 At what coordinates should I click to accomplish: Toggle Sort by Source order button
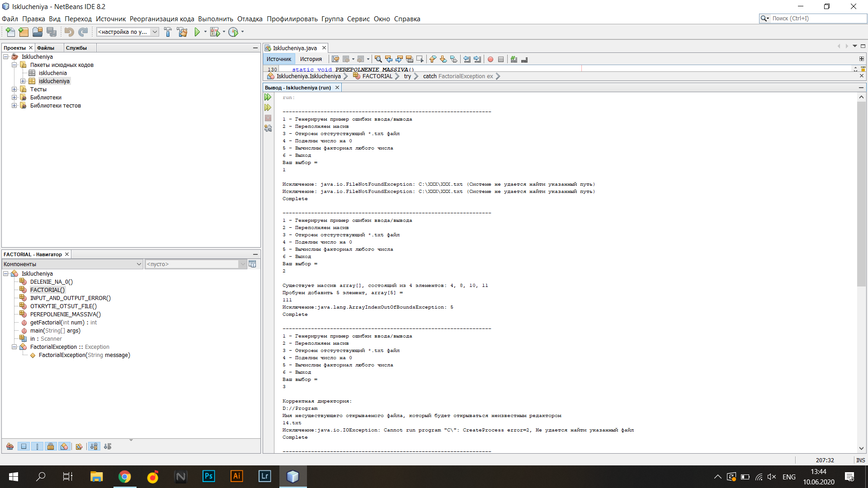point(107,446)
